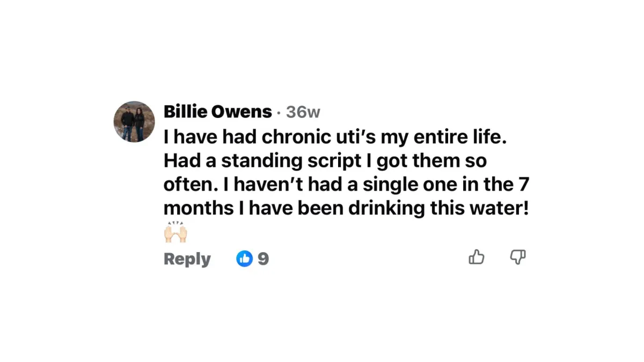This screenshot has height=362, width=644.
Task: Click the line "Had a standing script"
Action: pyautogui.click(x=325, y=160)
